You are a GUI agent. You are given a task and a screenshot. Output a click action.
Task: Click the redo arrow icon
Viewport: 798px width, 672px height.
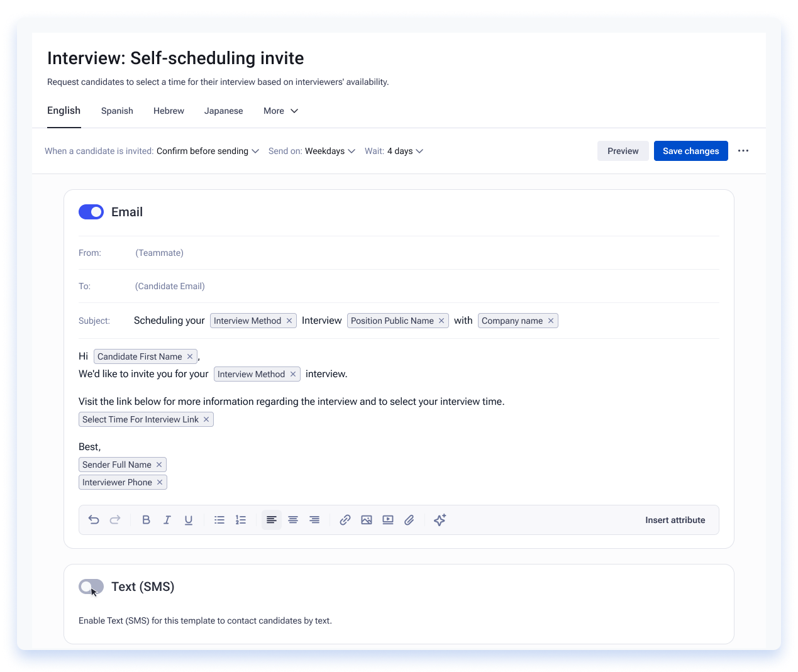click(x=115, y=520)
